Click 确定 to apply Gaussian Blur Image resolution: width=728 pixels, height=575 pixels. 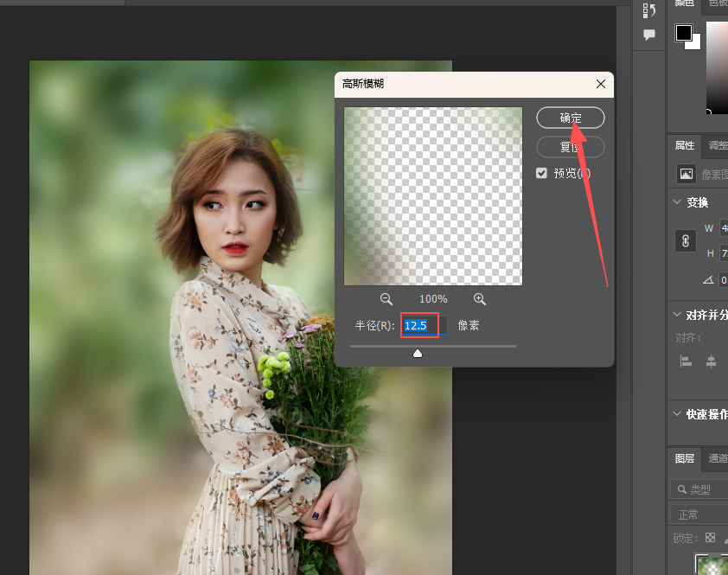(x=571, y=118)
